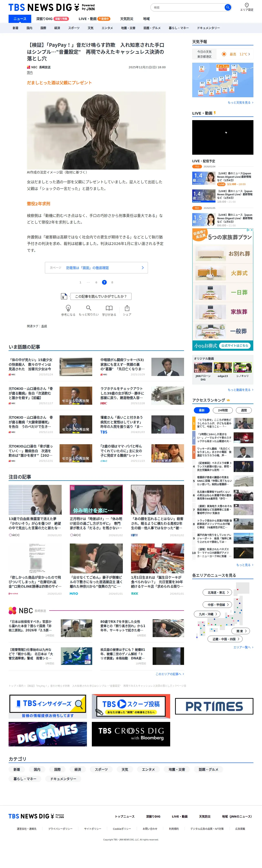Open the LIVE・動画 tab
The width and height of the screenshot is (262, 868).
pyautogui.click(x=94, y=19)
